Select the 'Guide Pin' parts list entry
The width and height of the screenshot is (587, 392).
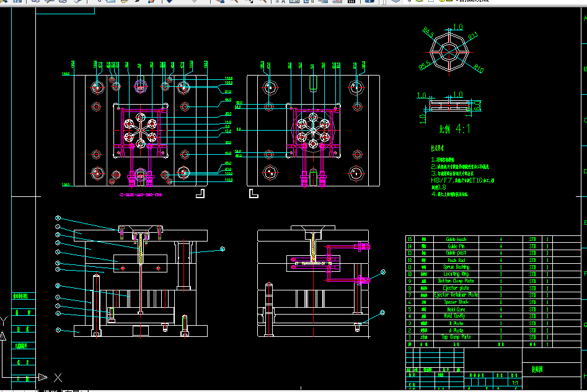click(456, 246)
